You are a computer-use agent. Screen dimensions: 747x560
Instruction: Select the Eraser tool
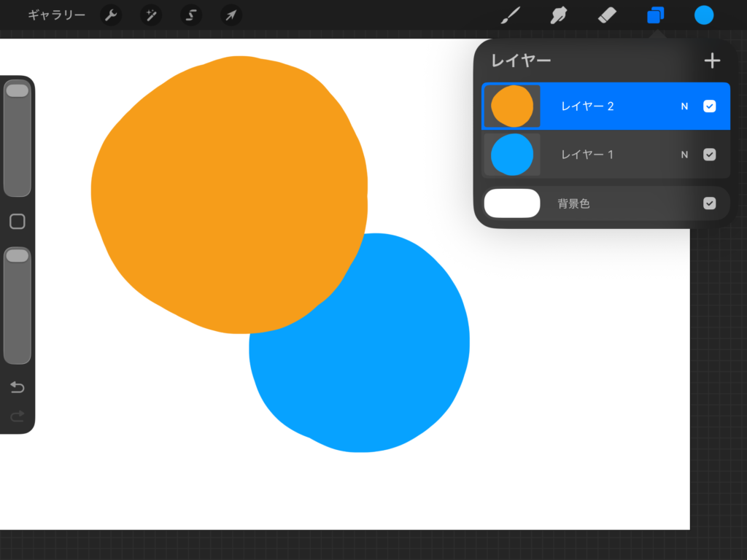[607, 15]
